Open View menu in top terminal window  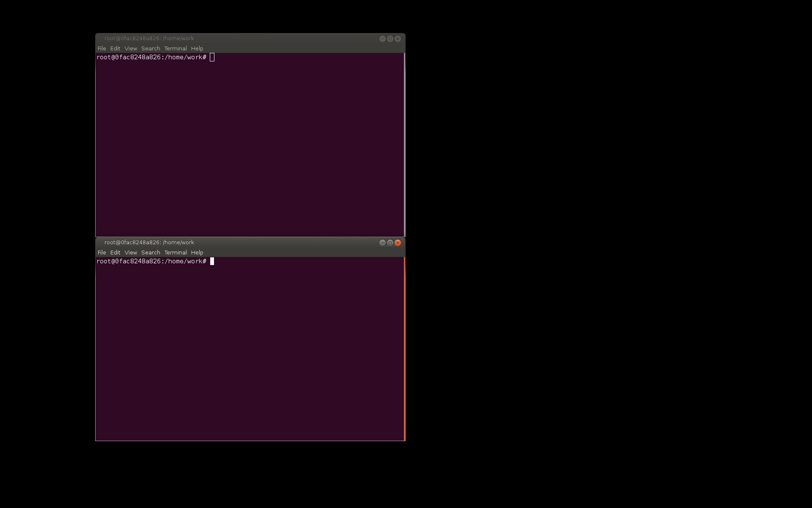click(131, 49)
